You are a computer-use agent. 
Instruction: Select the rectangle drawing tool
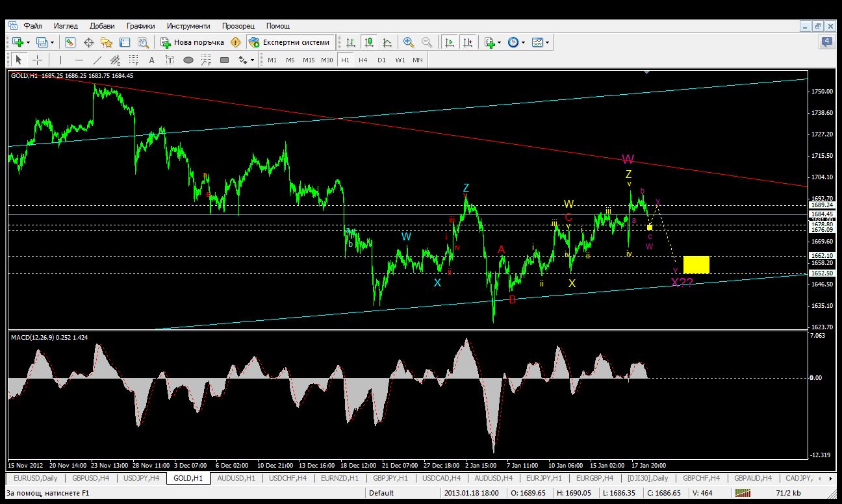pos(225,60)
